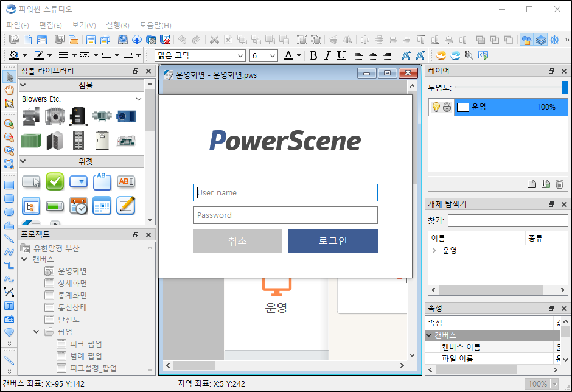Click the white color swatch of 운영 layer
This screenshot has width=572, height=392.
[x=463, y=107]
